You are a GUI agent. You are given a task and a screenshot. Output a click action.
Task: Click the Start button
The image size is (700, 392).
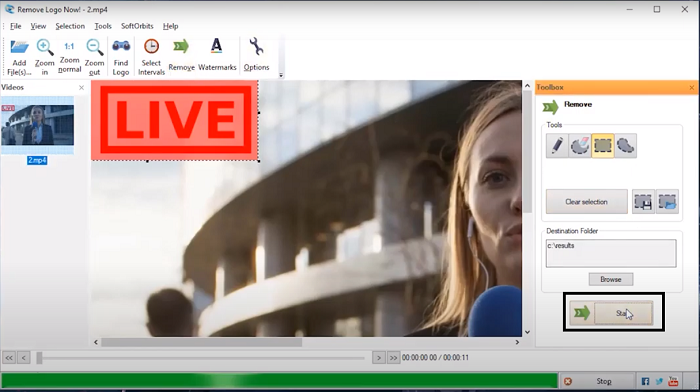(x=623, y=313)
